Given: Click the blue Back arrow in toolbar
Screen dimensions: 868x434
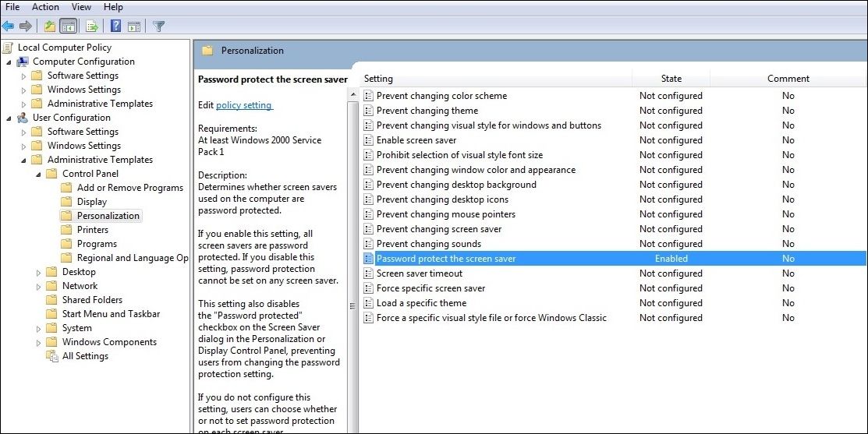Looking at the screenshot, I should pyautogui.click(x=9, y=26).
